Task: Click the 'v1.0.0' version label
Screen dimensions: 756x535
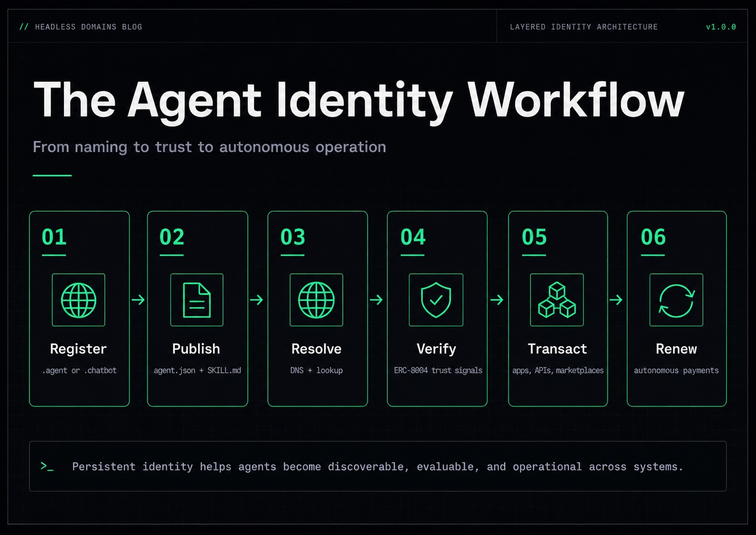Action: 721,27
